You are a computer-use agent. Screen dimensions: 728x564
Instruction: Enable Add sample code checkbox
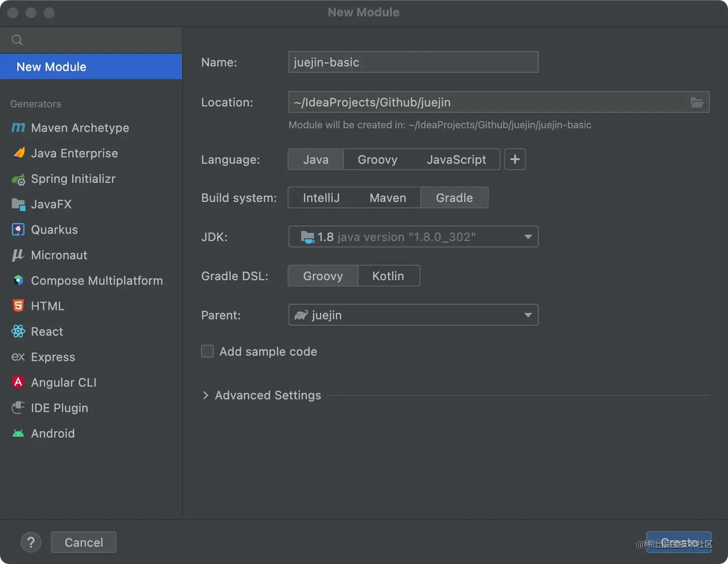(208, 351)
